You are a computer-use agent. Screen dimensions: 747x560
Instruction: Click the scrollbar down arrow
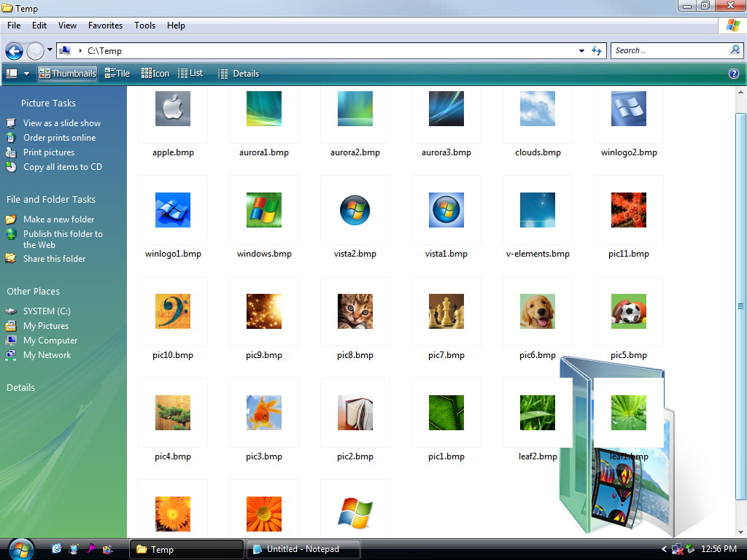click(x=740, y=532)
